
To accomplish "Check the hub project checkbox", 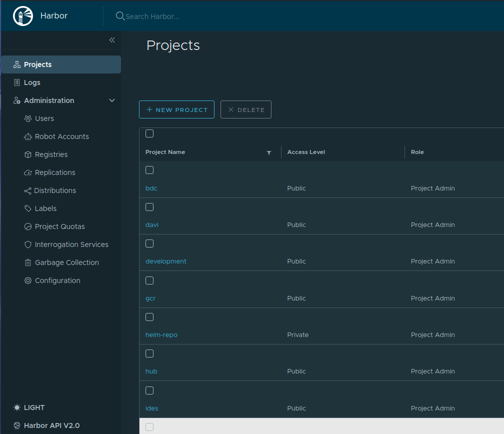I will (149, 353).
